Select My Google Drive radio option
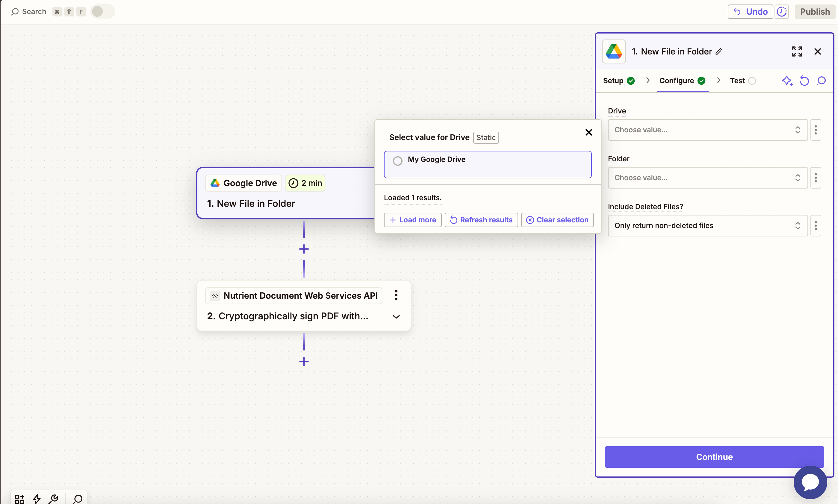 click(x=398, y=161)
